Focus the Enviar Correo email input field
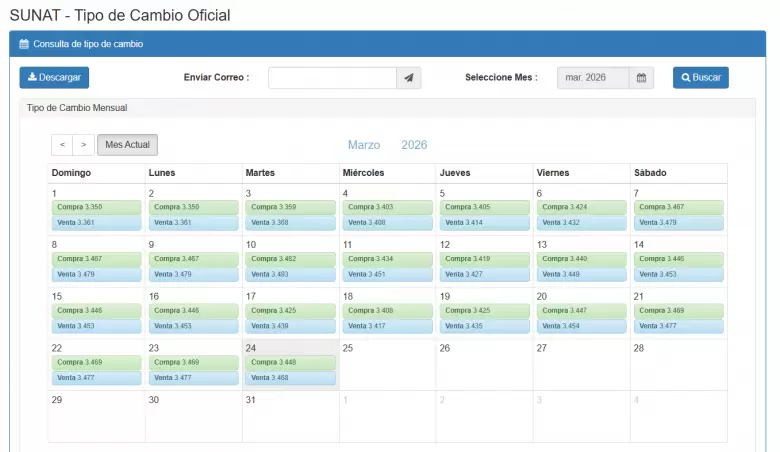The height and width of the screenshot is (452, 780). (332, 78)
